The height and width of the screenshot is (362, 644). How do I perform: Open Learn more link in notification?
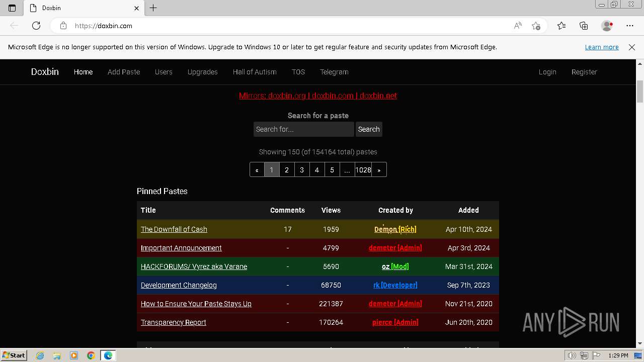click(602, 47)
